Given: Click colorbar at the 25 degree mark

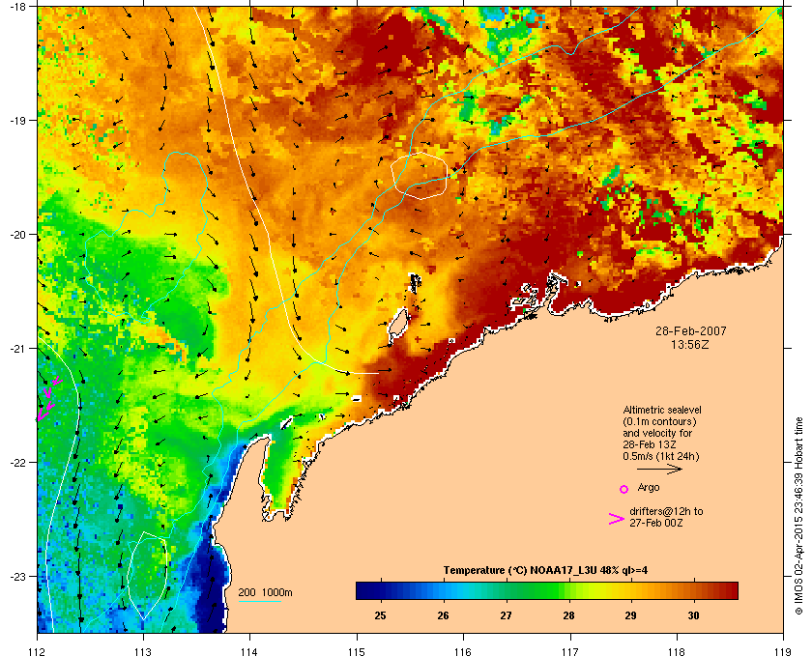Looking at the screenshot, I should coord(381,590).
